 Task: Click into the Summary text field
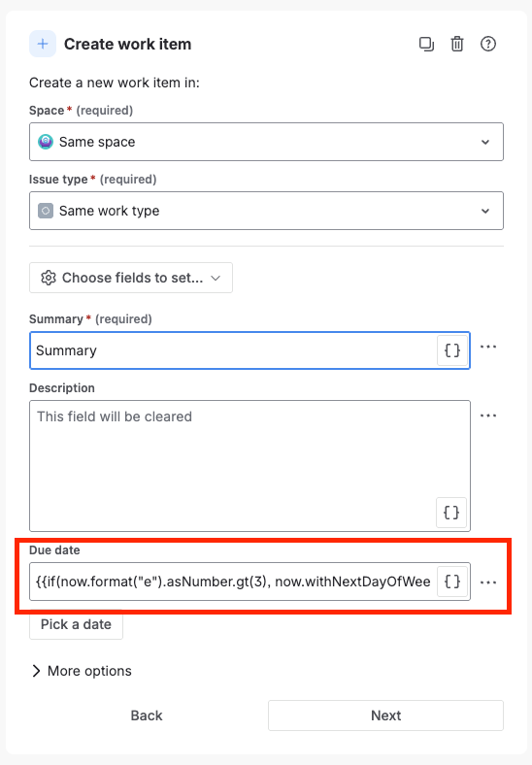click(233, 350)
